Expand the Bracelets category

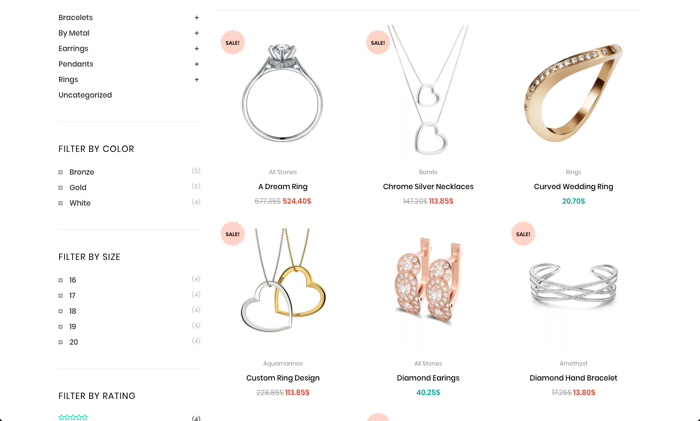[196, 17]
